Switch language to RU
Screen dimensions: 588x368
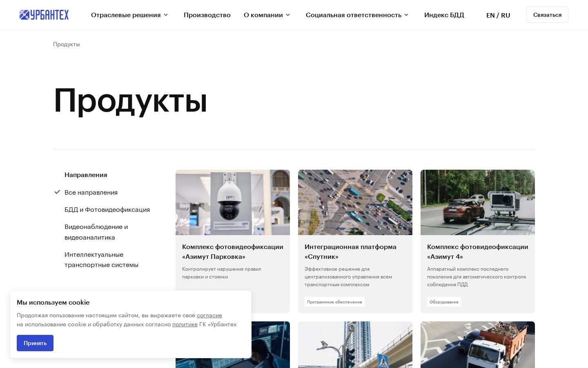[x=506, y=15]
